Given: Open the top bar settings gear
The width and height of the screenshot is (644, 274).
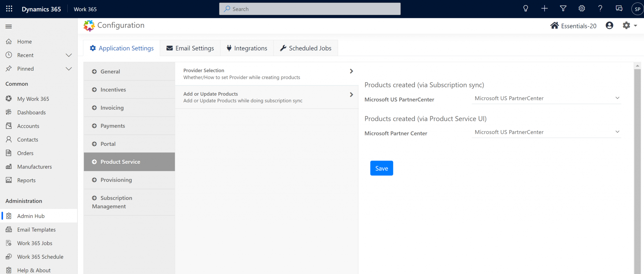Looking at the screenshot, I should (582, 8).
